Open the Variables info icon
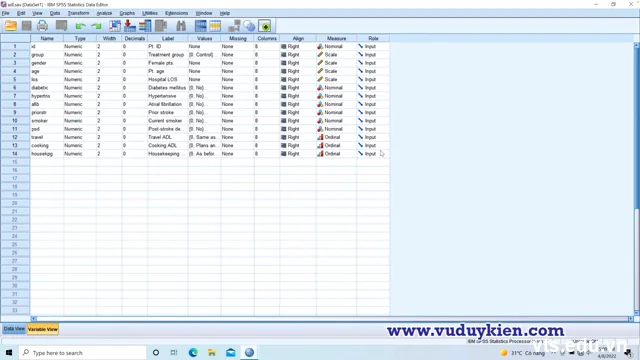Screen dimensions: 640x360 coord(145,26)
